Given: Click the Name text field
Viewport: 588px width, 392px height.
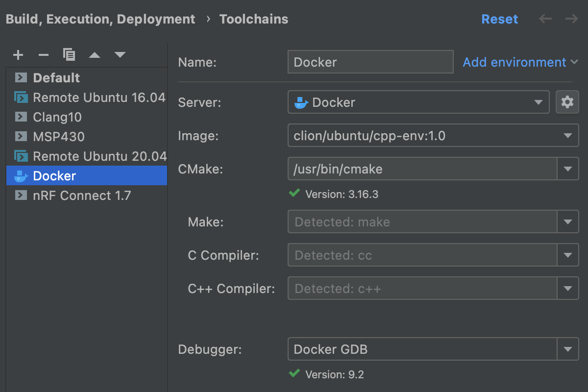Looking at the screenshot, I should coord(370,62).
